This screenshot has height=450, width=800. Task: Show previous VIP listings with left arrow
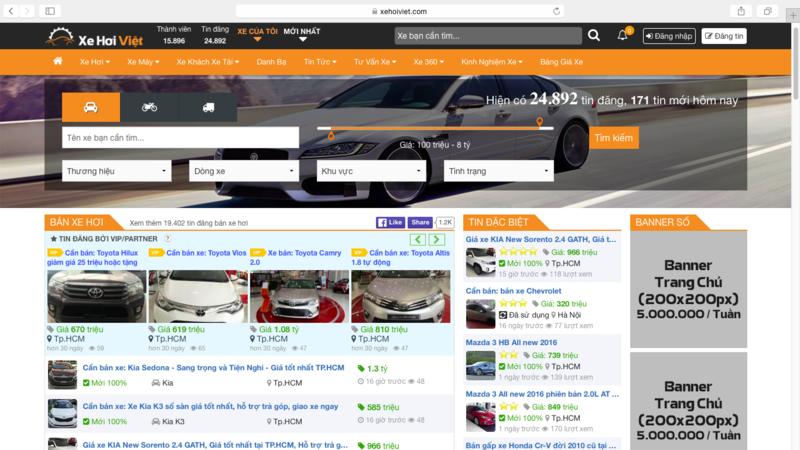click(418, 239)
